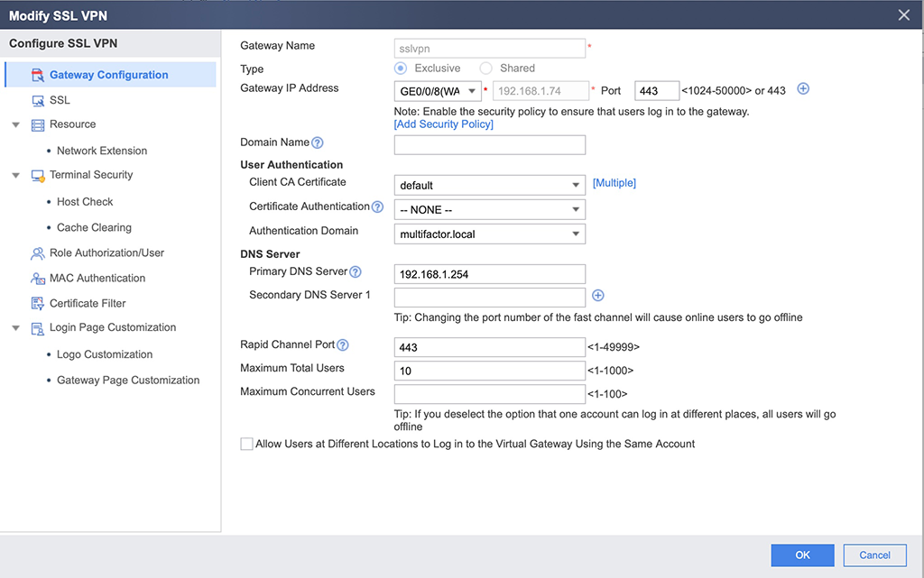
Task: Close the Modify SSL VPN dialog
Action: [x=904, y=14]
